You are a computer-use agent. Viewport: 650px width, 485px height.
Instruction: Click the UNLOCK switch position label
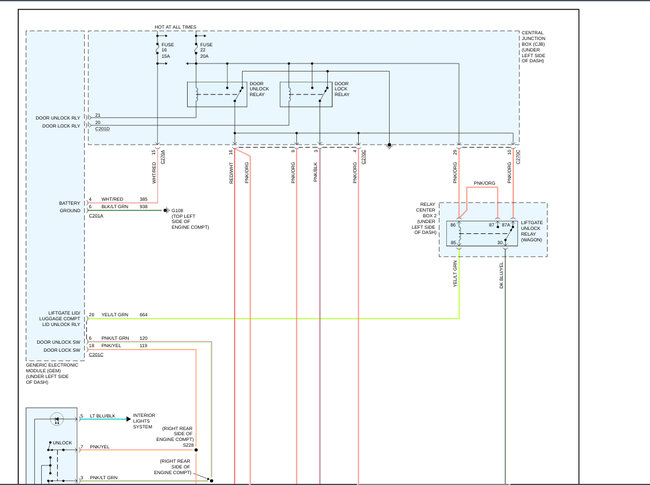pyautogui.click(x=63, y=443)
